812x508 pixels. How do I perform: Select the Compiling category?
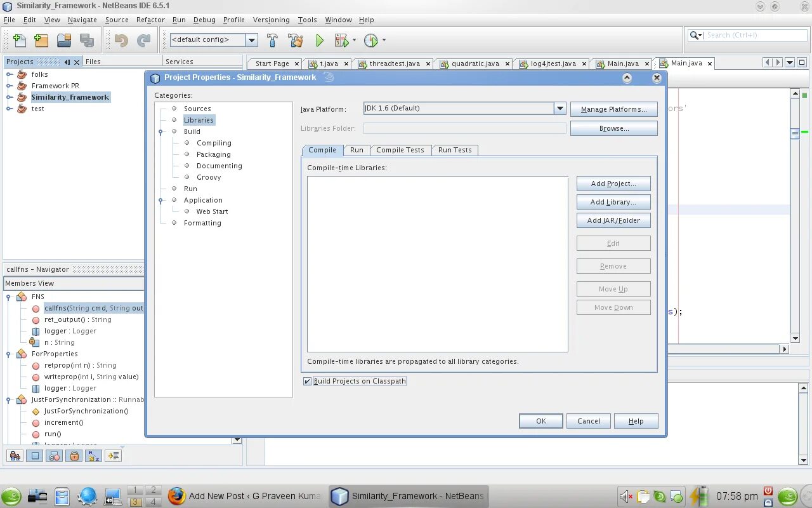tap(214, 143)
